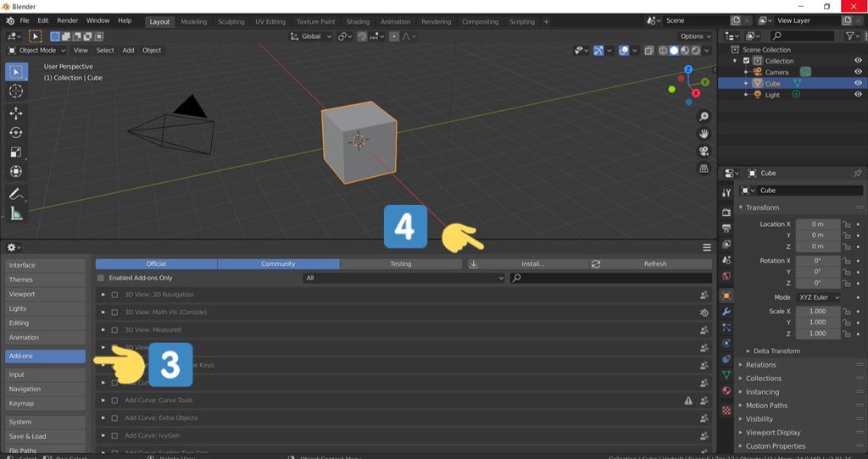The width and height of the screenshot is (868, 459).
Task: Open the Object Mode dropdown
Action: coord(36,50)
